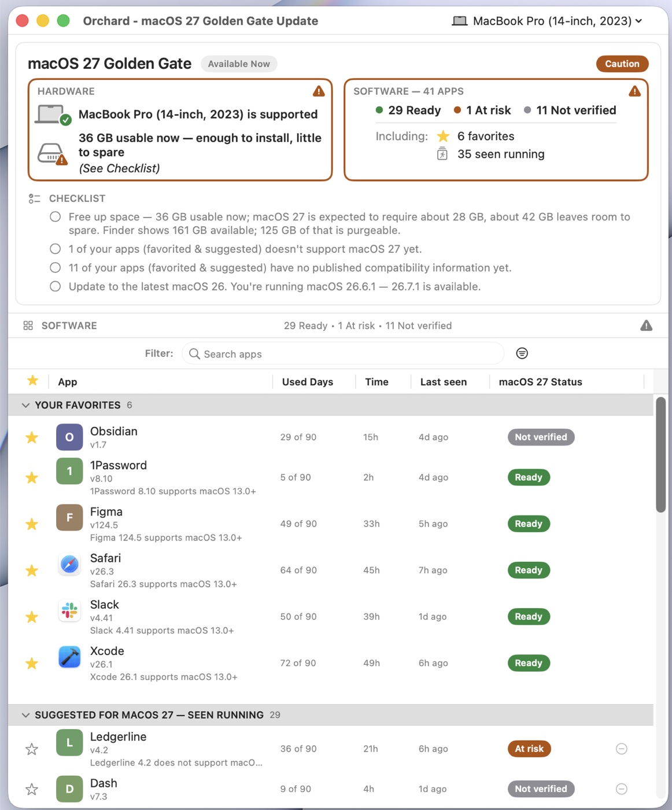Click the See Checklist link
This screenshot has width=672, height=810.
[x=119, y=168]
